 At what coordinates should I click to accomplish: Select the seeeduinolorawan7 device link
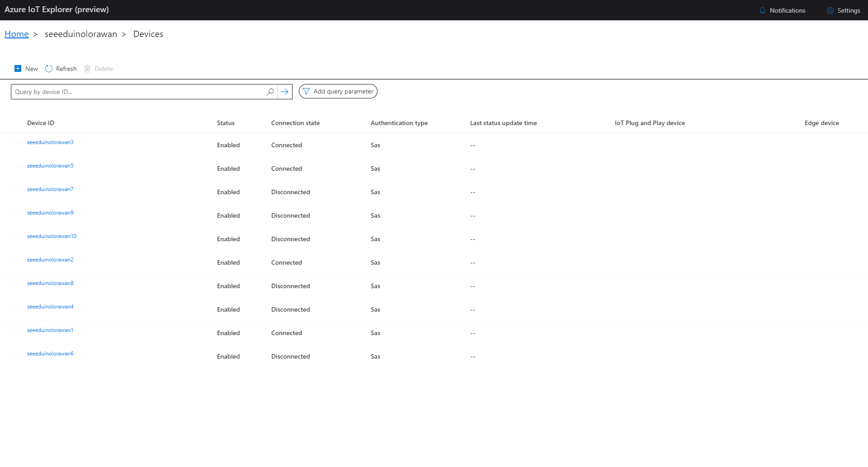(x=50, y=189)
